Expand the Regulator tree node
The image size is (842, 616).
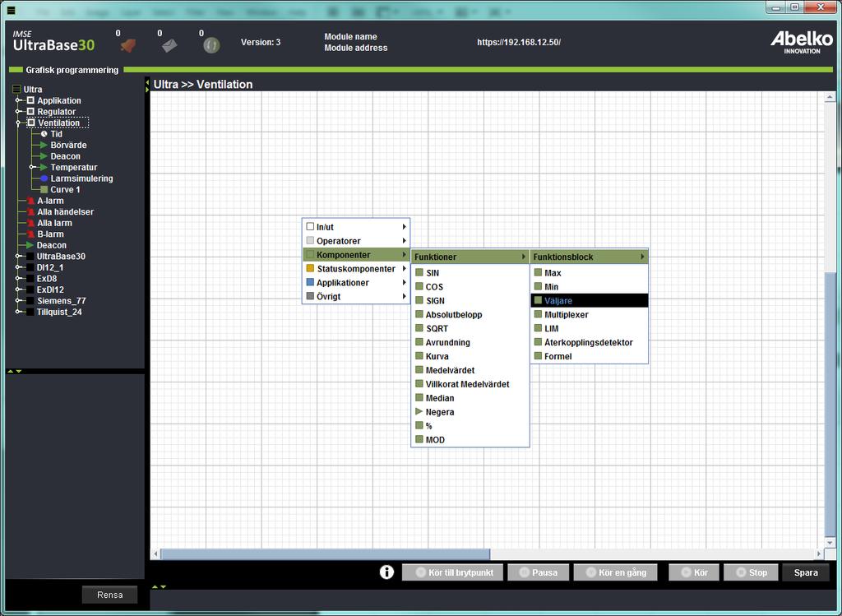tap(18, 112)
